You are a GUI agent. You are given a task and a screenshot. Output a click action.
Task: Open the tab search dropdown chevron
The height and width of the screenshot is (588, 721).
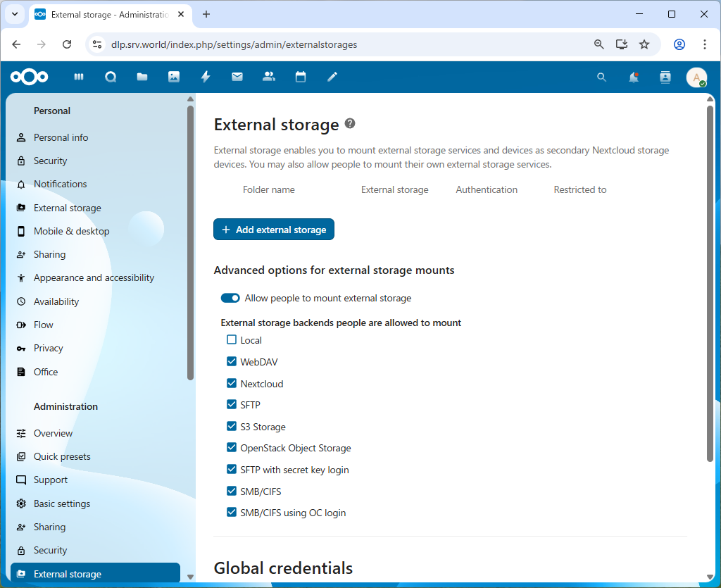tap(15, 14)
